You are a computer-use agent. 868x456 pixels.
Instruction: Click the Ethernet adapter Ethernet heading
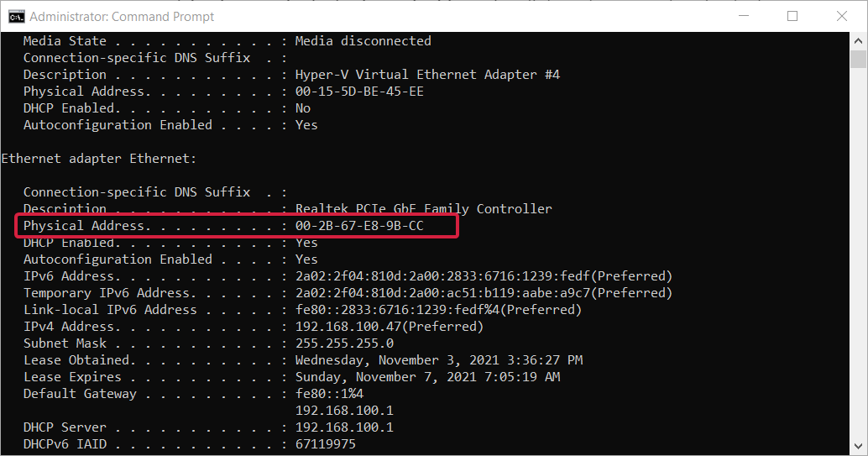(98, 159)
